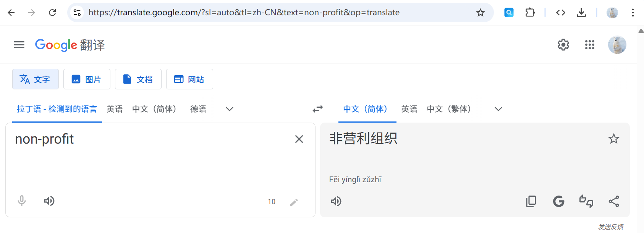Screen dimensions: 644x233
Task: Swap the source and target languages
Action: pyautogui.click(x=317, y=109)
